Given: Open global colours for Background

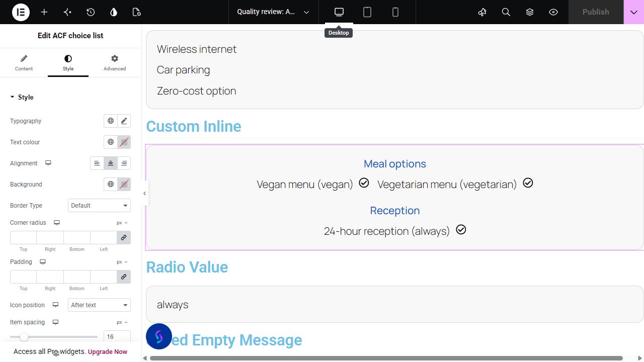Looking at the screenshot, I should [x=111, y=185].
